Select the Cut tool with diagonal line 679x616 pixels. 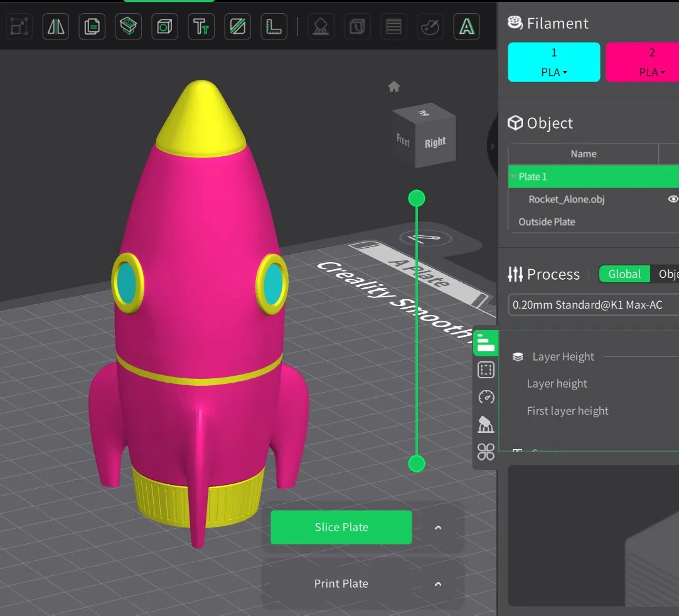[x=237, y=27]
